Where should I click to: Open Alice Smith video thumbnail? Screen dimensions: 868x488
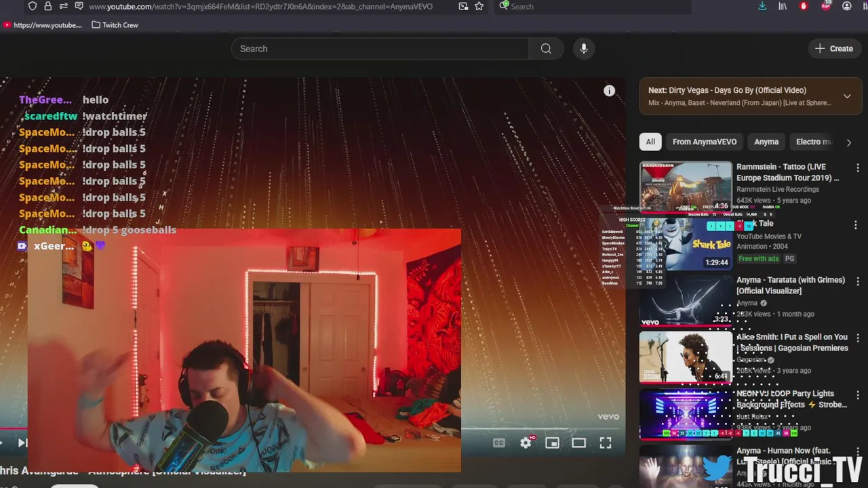click(x=686, y=357)
